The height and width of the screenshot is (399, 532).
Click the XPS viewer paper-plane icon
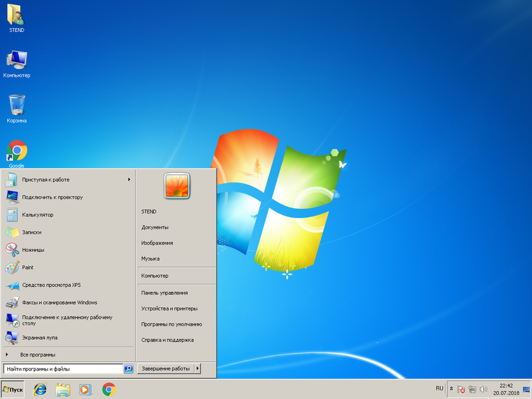pos(12,285)
